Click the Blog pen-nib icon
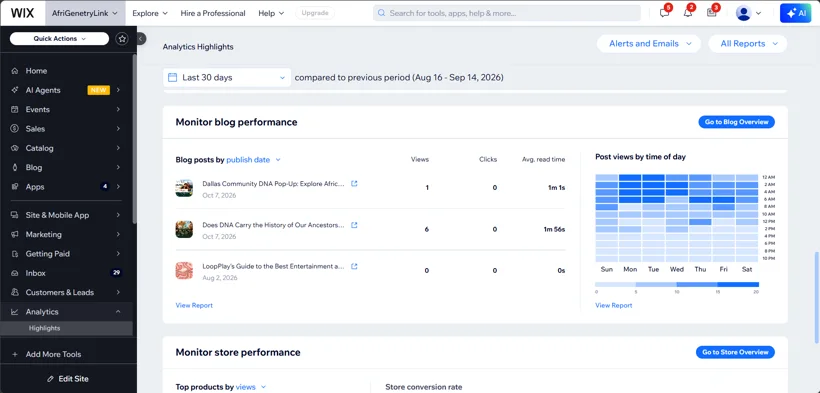This screenshot has height=393, width=820. (x=15, y=167)
